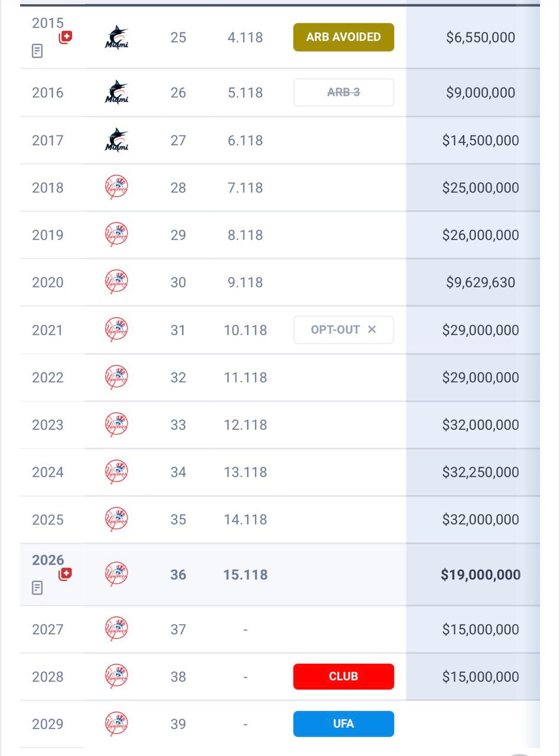Viewport: 560px width, 756px height.
Task: Click the Yankees logo in the 2018 row
Action: click(x=116, y=187)
